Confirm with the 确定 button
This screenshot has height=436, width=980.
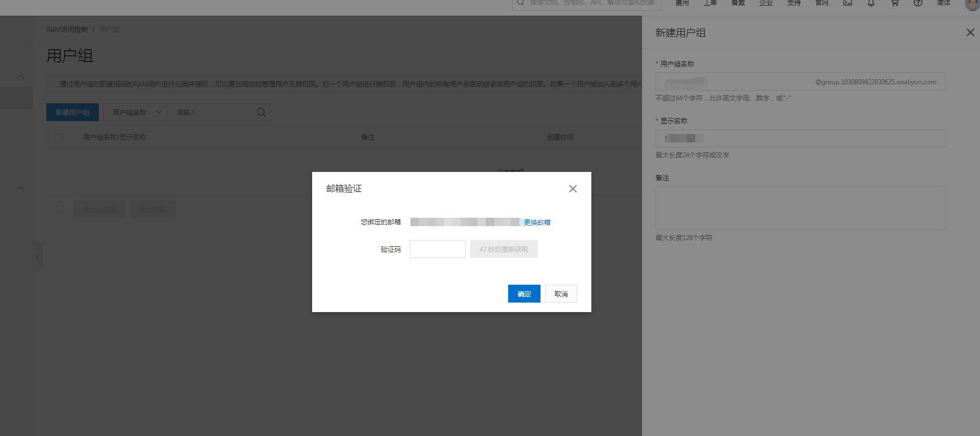point(524,294)
